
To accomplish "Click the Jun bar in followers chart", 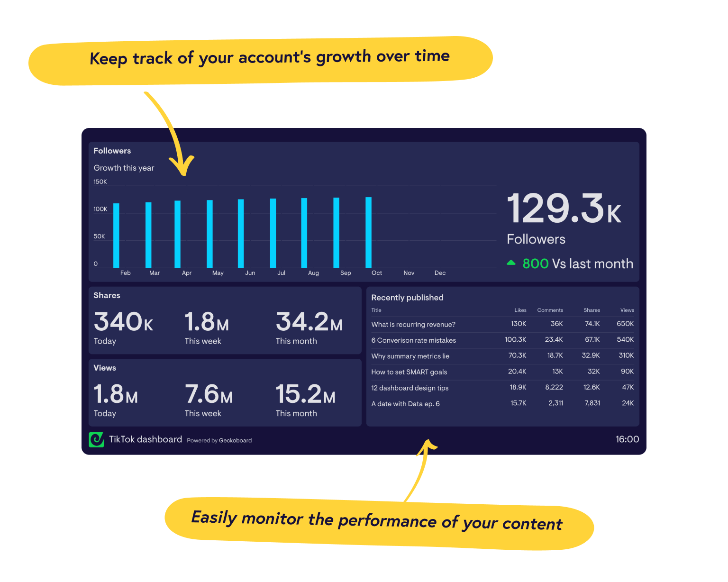I will pyautogui.click(x=241, y=234).
